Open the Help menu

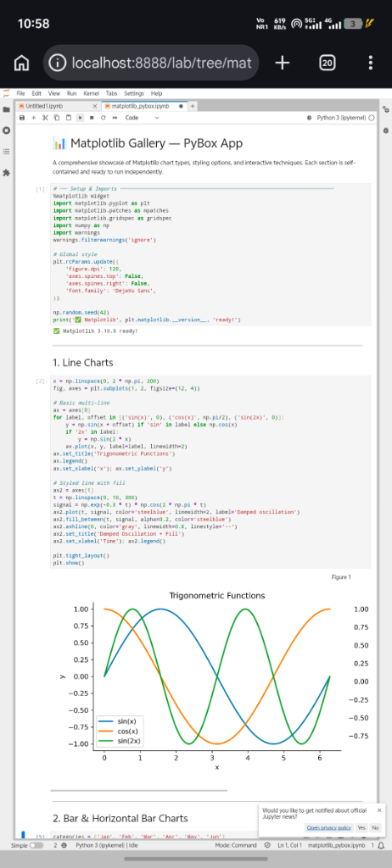pyautogui.click(x=156, y=93)
